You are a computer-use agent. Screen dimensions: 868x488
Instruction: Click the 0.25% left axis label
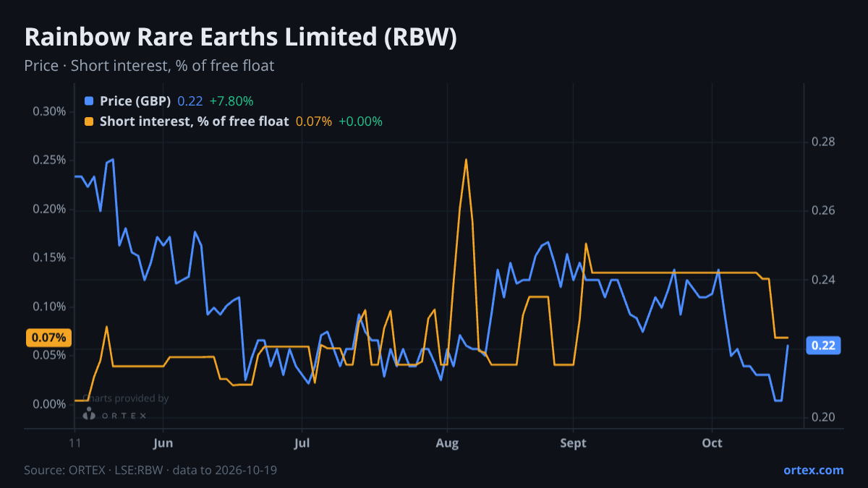tap(50, 160)
